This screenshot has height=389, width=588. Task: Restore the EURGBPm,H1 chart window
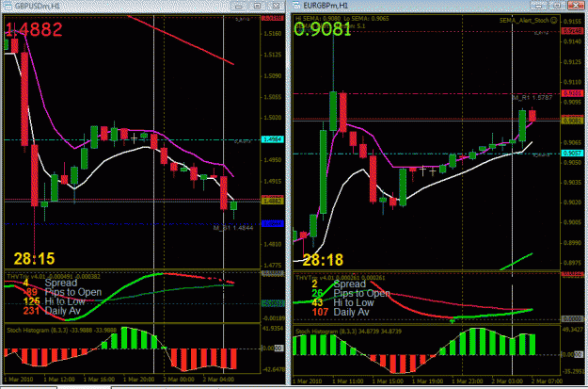(x=557, y=6)
